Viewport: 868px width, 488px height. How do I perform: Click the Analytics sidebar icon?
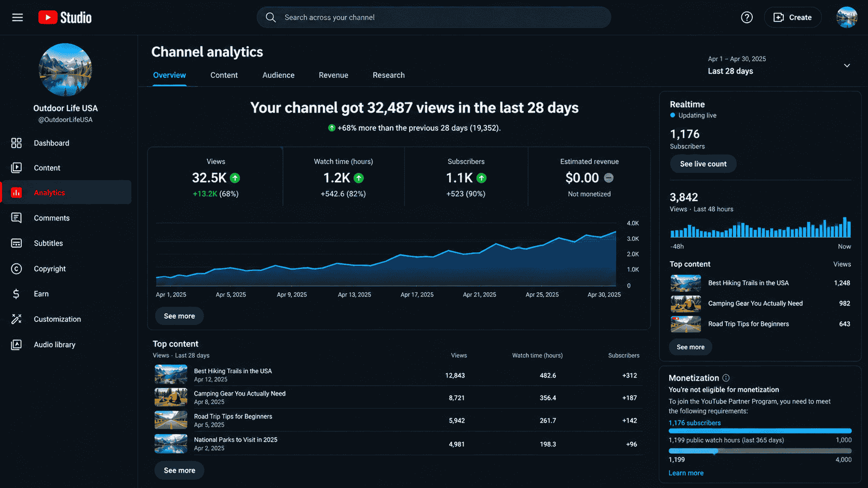point(17,193)
